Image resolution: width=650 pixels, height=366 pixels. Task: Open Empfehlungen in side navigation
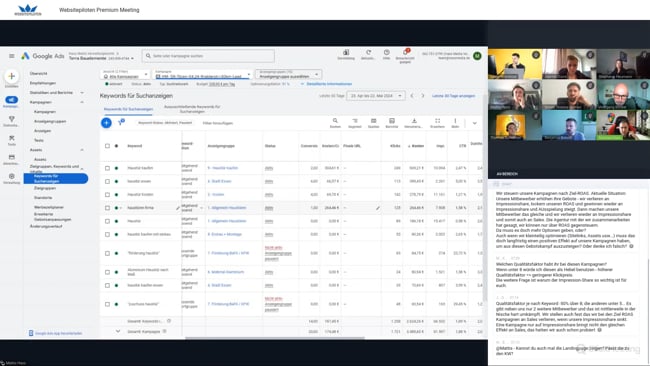[43, 83]
